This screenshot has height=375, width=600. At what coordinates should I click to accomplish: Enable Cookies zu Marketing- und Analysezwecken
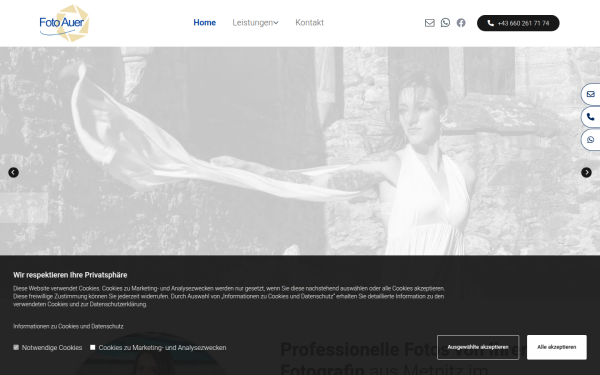click(93, 347)
